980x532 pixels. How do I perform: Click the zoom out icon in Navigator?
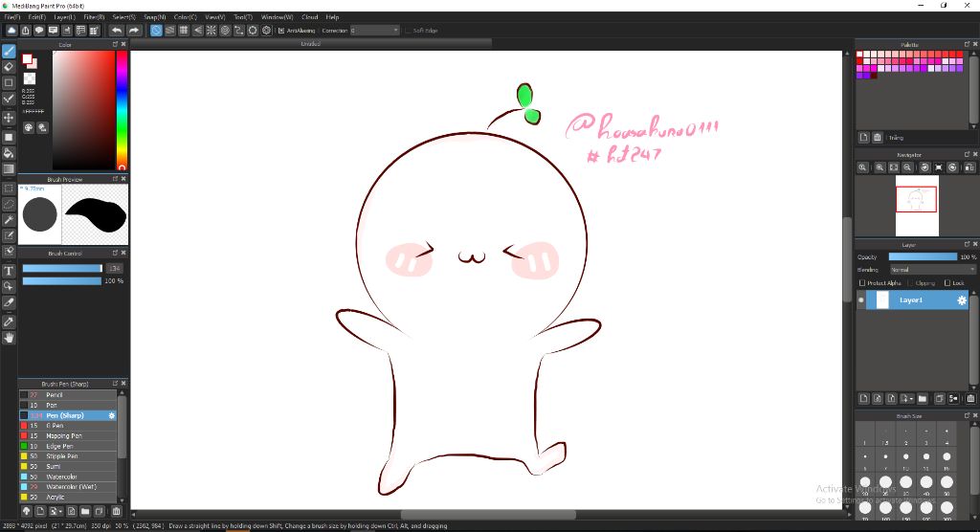pyautogui.click(x=907, y=167)
